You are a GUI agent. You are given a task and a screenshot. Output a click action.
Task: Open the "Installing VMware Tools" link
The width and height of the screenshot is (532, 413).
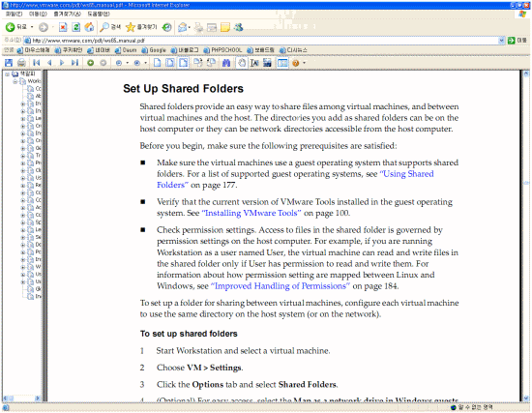251,213
